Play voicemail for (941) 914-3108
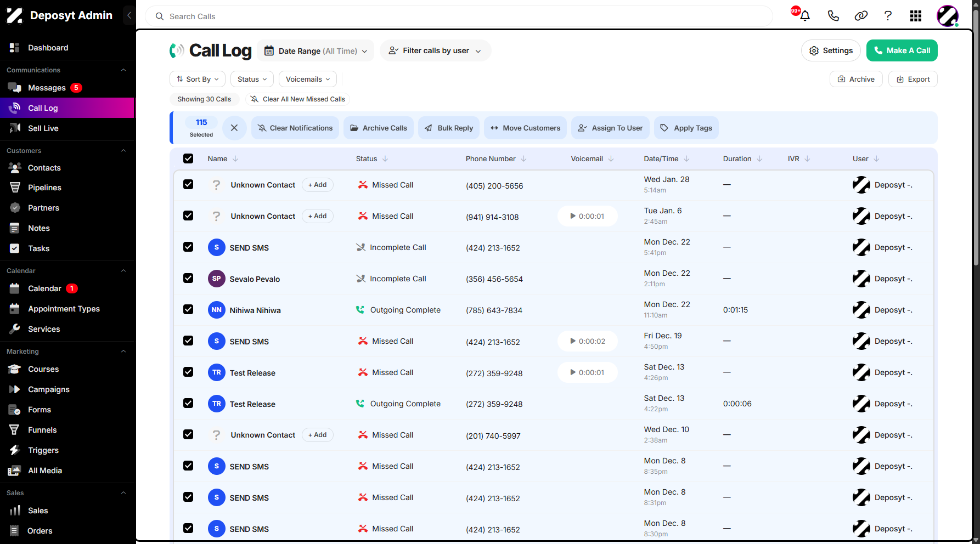980x544 pixels. pos(587,216)
